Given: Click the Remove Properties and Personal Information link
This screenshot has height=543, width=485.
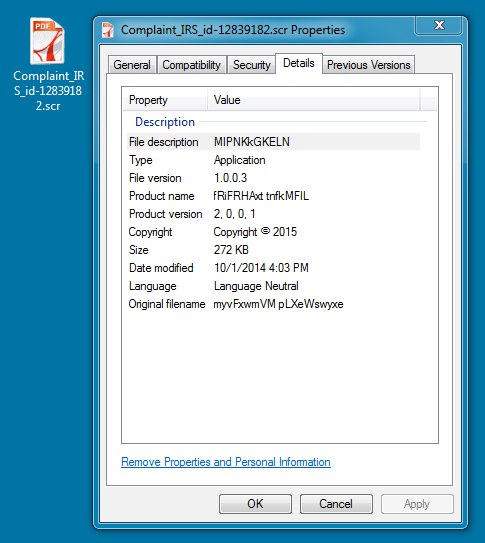Looking at the screenshot, I should click(226, 462).
